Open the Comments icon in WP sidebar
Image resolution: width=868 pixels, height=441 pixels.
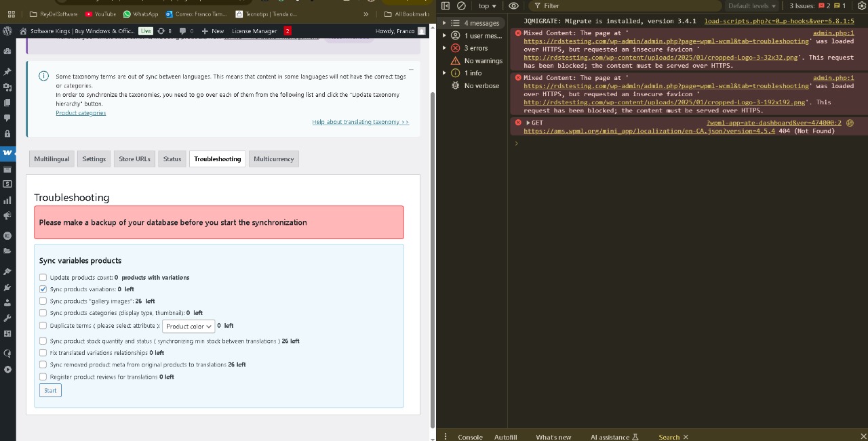pyautogui.click(x=7, y=118)
